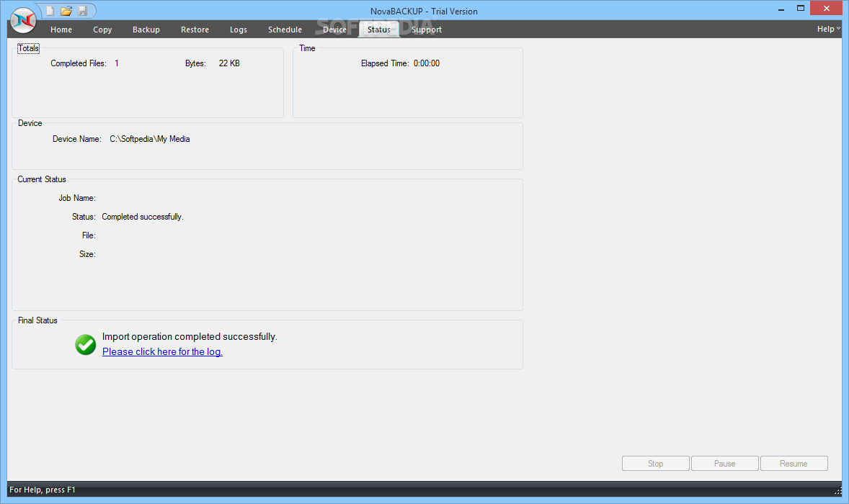
Task: Click the Open folder icon in title bar
Action: [x=66, y=11]
